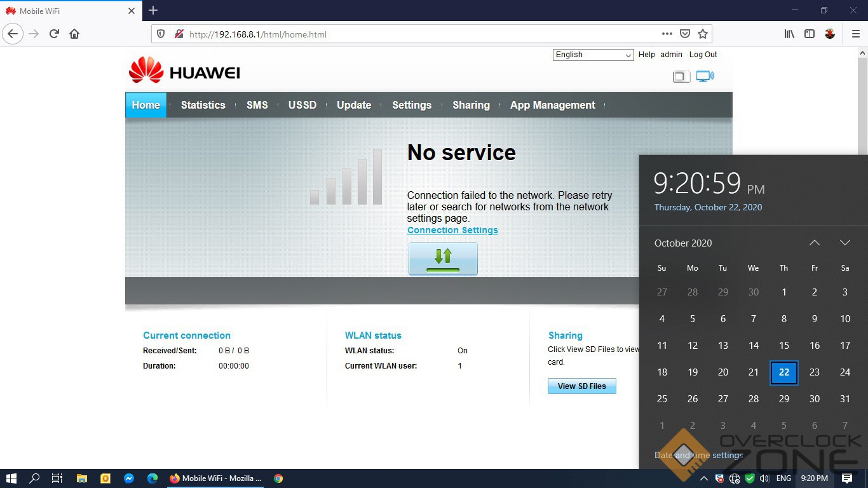This screenshot has height=488, width=868.
Task: Go to next month in calendar
Action: pos(844,243)
